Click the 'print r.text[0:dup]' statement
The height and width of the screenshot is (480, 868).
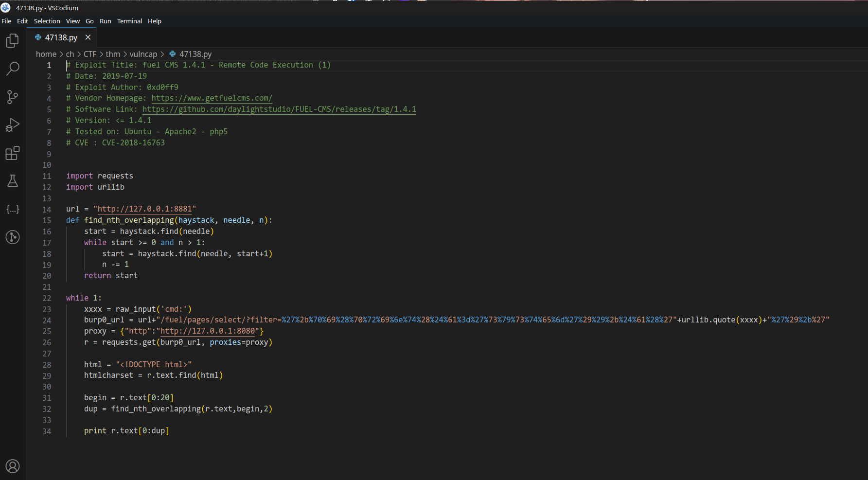126,431
